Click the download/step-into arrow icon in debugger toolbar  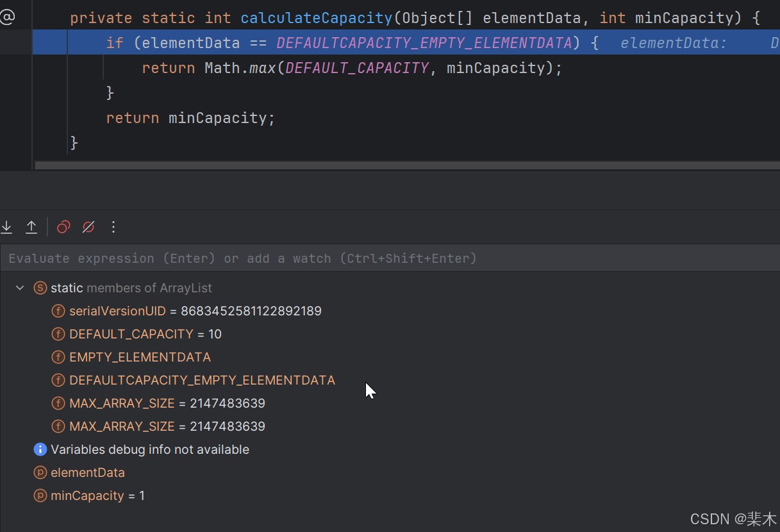tap(6, 227)
